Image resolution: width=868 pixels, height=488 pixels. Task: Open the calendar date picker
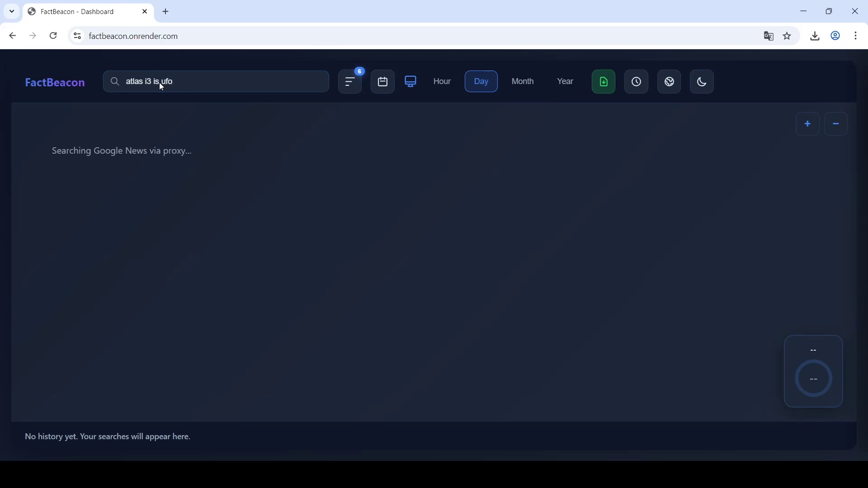(383, 82)
